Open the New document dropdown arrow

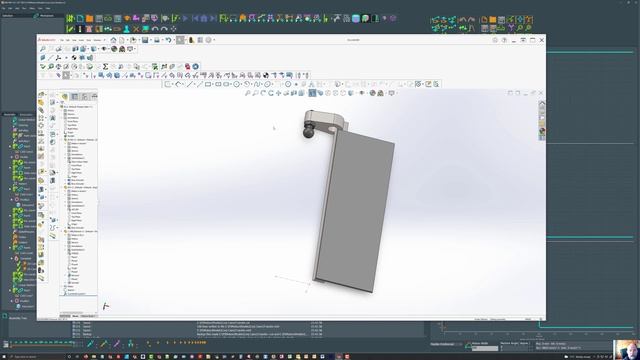point(127,40)
